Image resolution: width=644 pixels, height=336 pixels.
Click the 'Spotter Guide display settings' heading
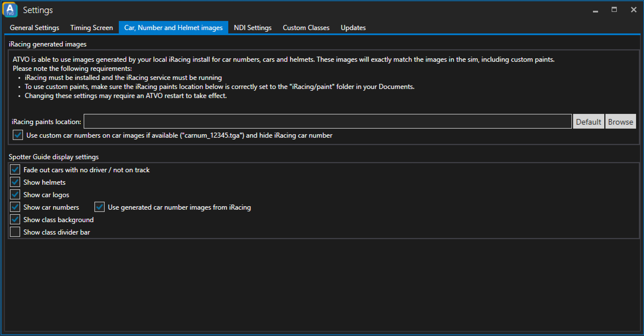(x=54, y=157)
